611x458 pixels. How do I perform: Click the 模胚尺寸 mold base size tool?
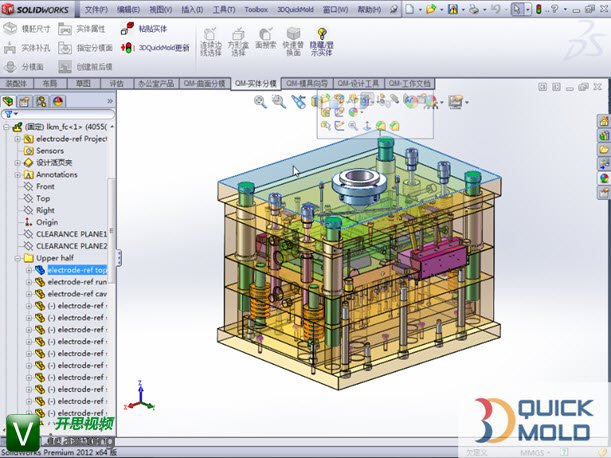(28, 29)
